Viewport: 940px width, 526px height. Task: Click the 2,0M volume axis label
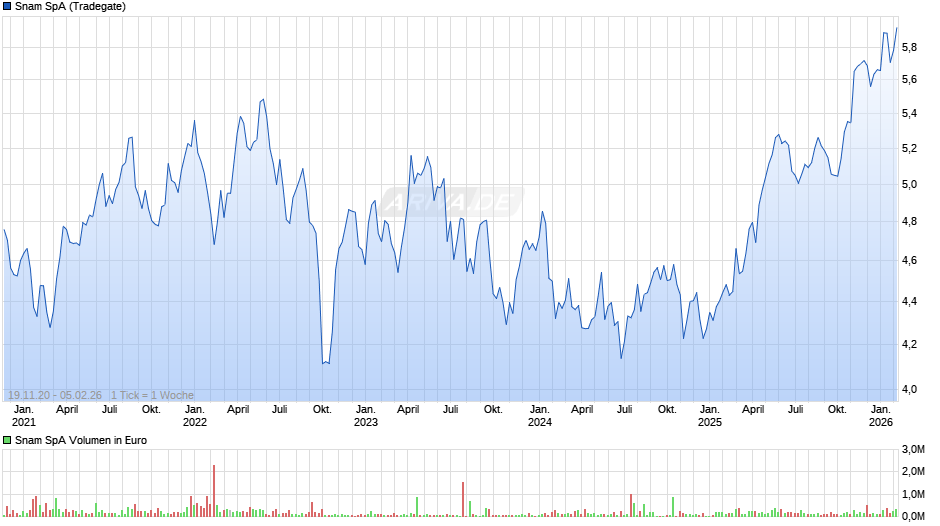(913, 471)
